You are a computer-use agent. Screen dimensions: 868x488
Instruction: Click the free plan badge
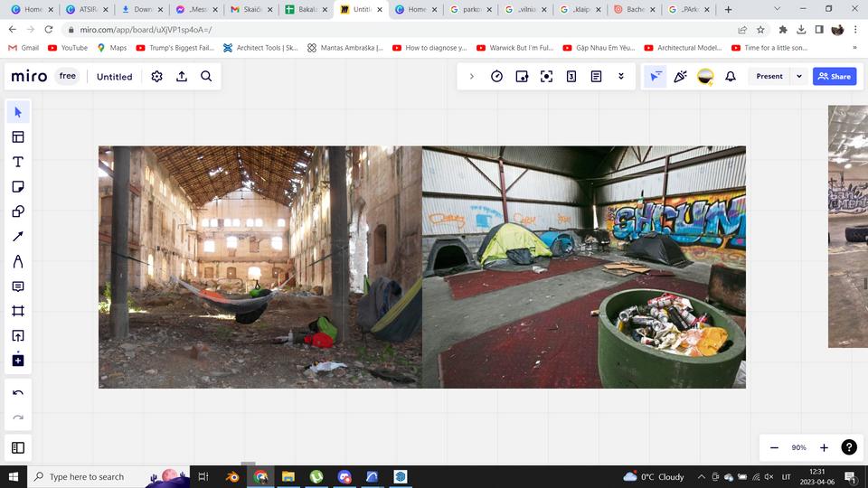pyautogui.click(x=68, y=76)
